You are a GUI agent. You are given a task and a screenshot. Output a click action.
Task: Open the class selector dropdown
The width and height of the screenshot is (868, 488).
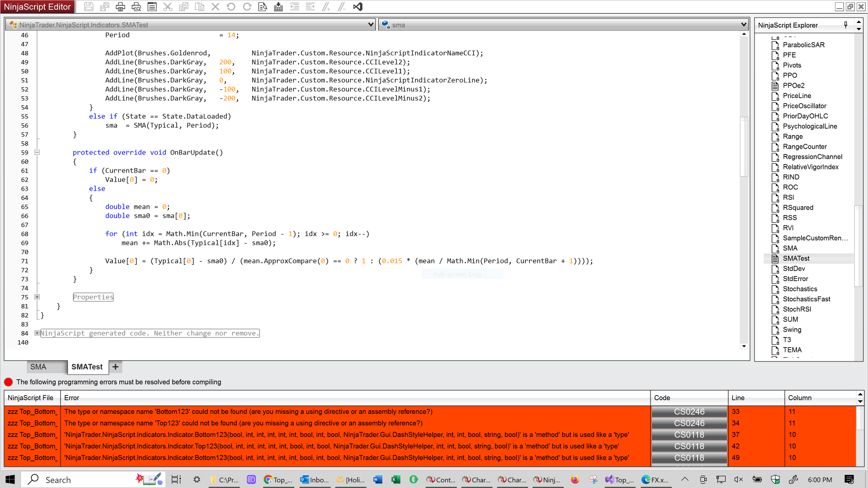[x=371, y=25]
